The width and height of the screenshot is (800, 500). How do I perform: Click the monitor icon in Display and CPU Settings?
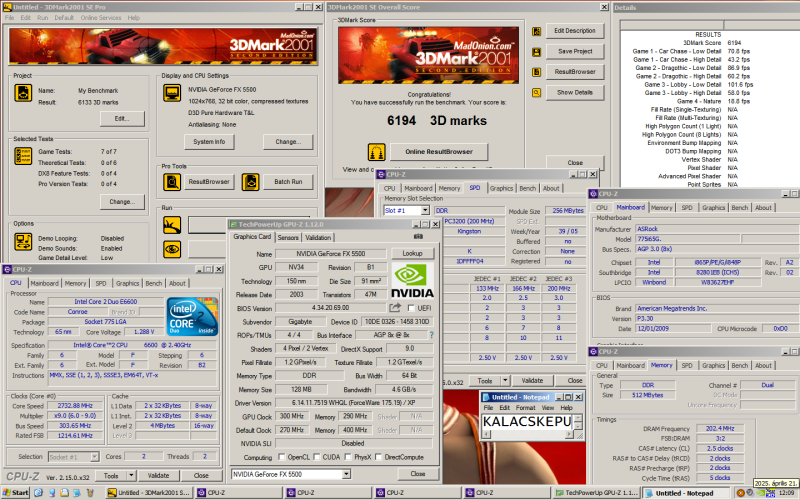(x=172, y=93)
